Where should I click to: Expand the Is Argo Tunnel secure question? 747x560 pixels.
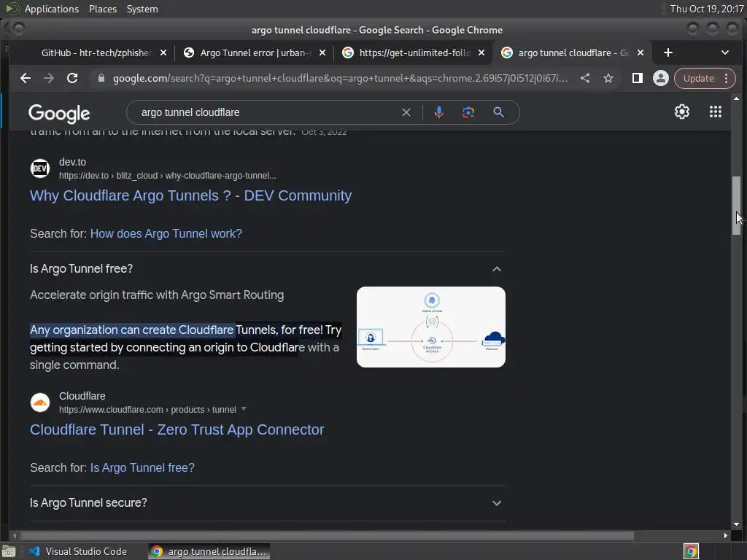(496, 503)
